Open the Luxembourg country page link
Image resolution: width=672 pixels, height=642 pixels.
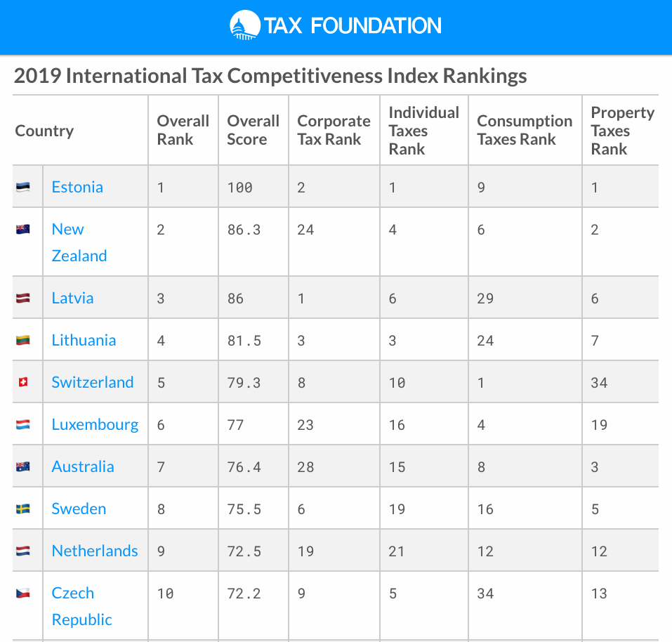tap(95, 425)
